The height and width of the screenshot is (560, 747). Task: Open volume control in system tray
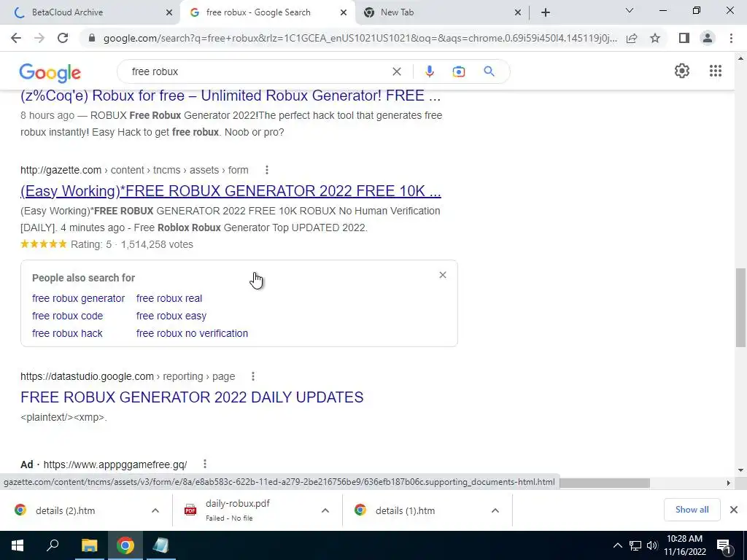[652, 545]
